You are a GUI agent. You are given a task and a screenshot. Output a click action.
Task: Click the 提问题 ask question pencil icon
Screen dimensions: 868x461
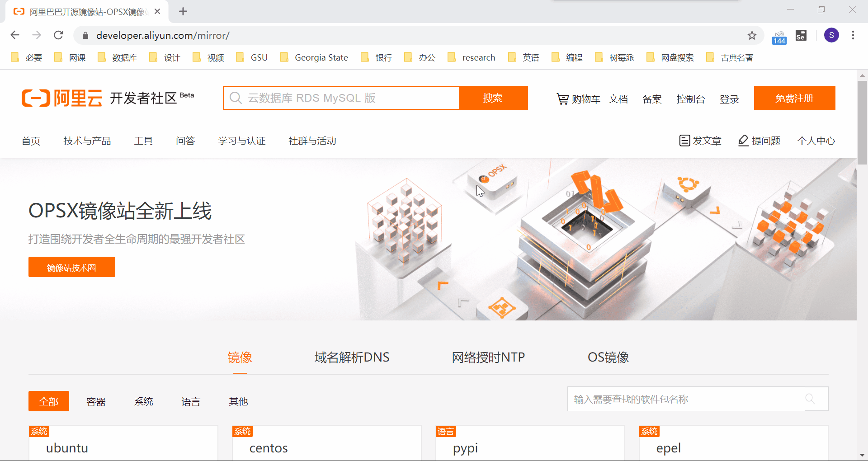(x=743, y=141)
